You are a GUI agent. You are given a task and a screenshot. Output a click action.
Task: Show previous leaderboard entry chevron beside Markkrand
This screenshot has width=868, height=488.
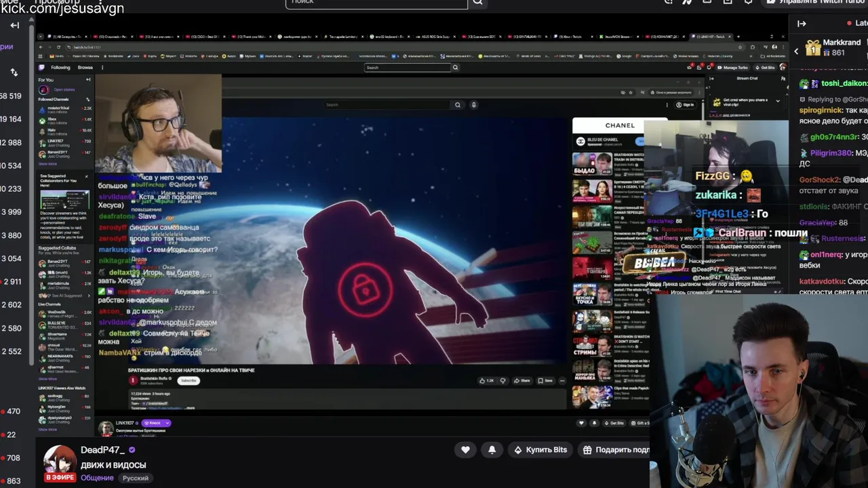[x=797, y=51]
